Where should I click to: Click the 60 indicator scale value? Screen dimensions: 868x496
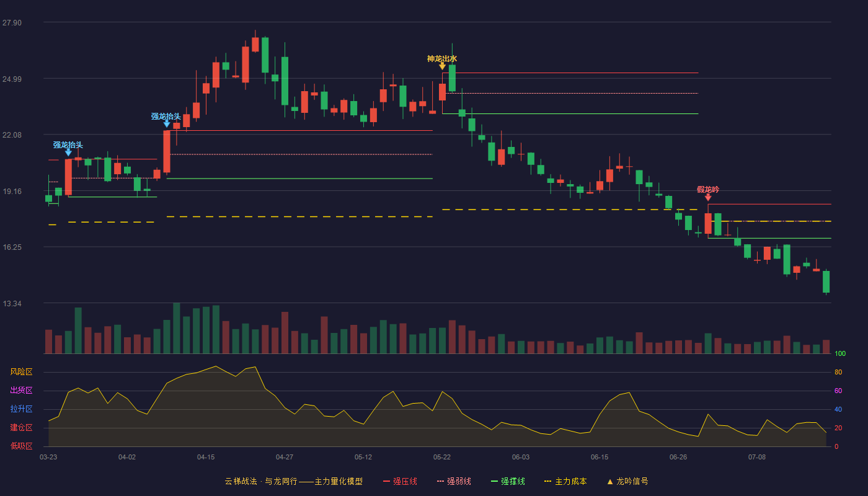838,391
